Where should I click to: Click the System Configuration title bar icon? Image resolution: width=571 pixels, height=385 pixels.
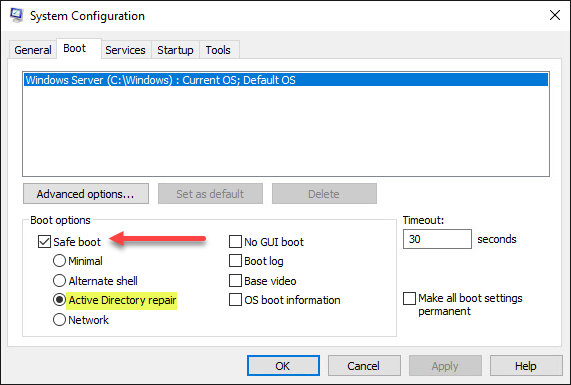click(x=16, y=15)
